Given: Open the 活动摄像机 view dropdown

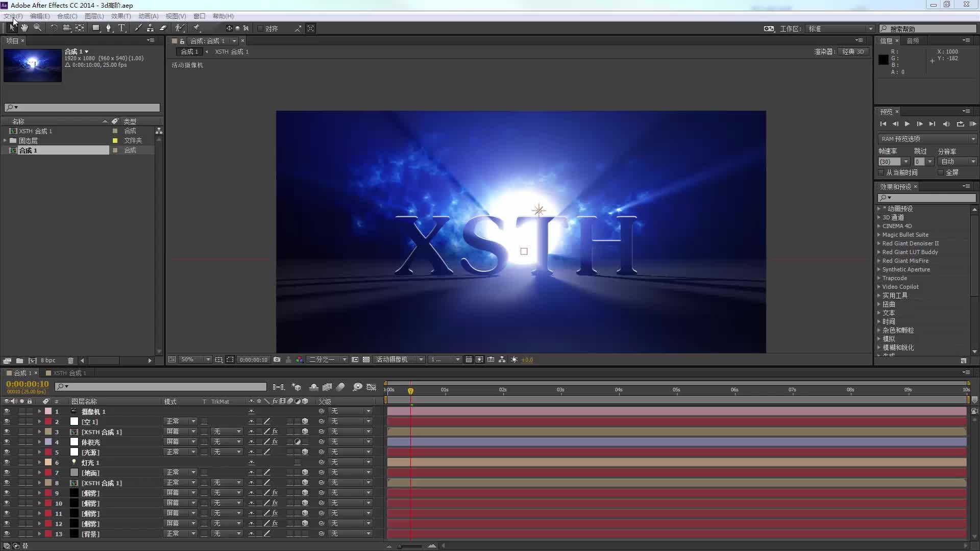Looking at the screenshot, I should pos(399,360).
